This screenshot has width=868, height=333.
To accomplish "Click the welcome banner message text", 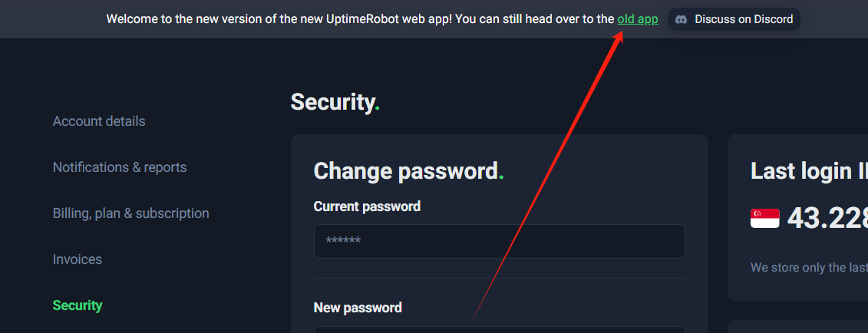I will click(x=361, y=19).
